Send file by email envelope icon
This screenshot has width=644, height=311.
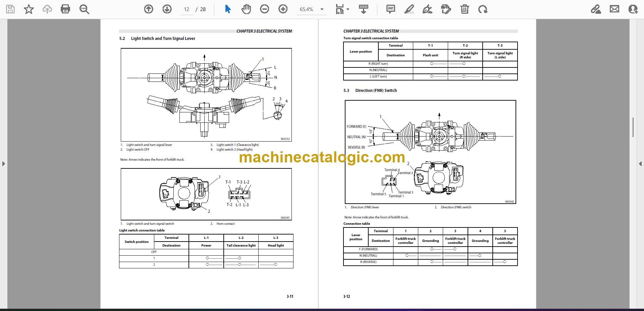pos(614,9)
